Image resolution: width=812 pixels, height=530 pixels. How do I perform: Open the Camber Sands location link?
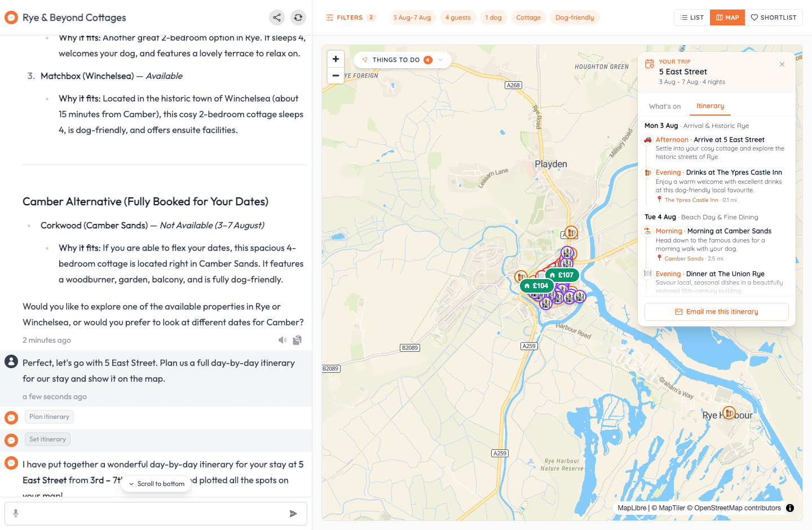click(x=684, y=259)
